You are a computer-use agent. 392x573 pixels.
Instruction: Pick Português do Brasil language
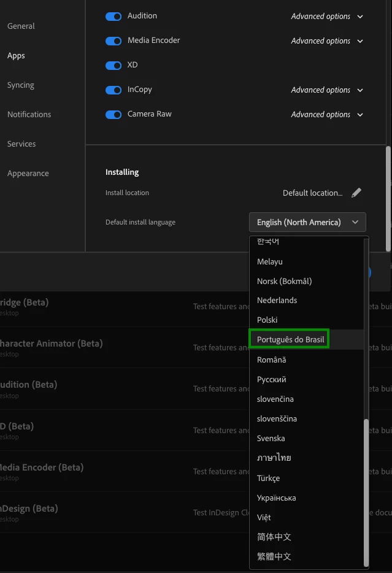(x=307, y=339)
